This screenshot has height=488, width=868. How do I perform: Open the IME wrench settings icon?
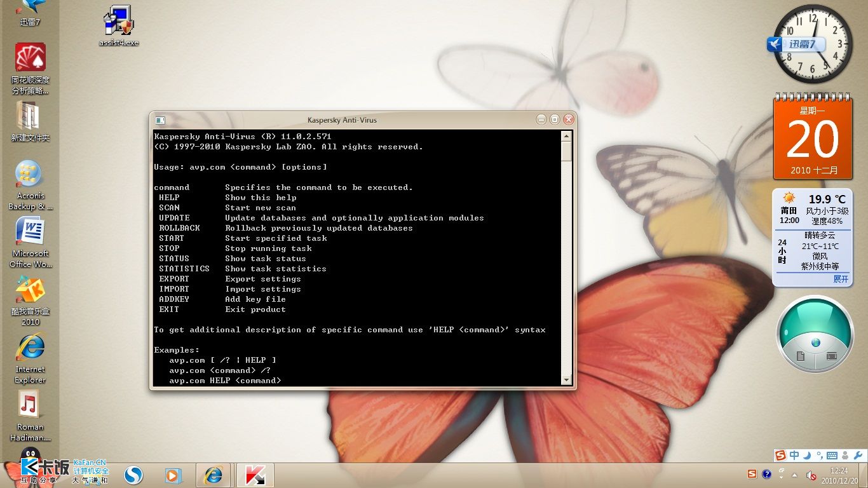(858, 455)
